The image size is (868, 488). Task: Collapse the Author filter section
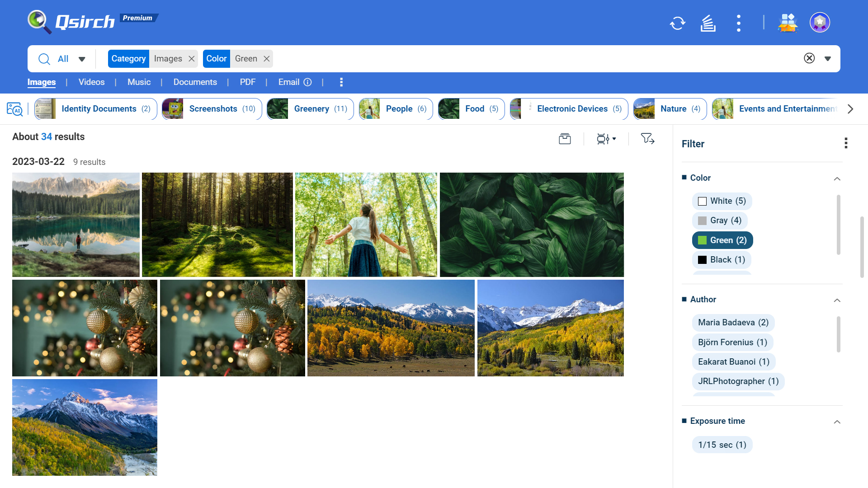pos(837,300)
